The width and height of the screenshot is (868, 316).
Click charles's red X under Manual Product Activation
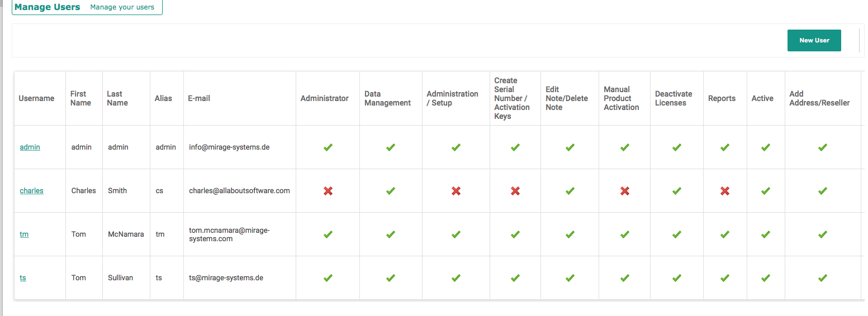pyautogui.click(x=625, y=191)
